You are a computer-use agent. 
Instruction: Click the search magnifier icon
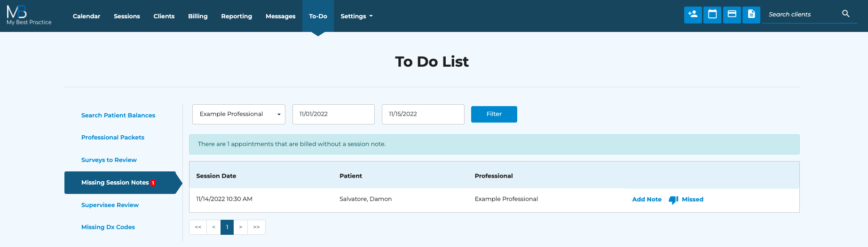[846, 14]
